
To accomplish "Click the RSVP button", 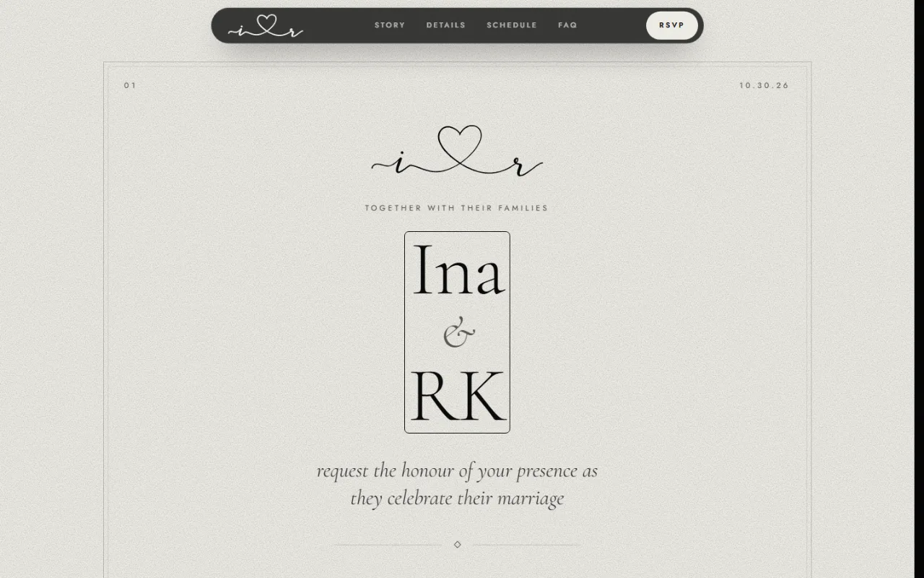I will [x=672, y=25].
